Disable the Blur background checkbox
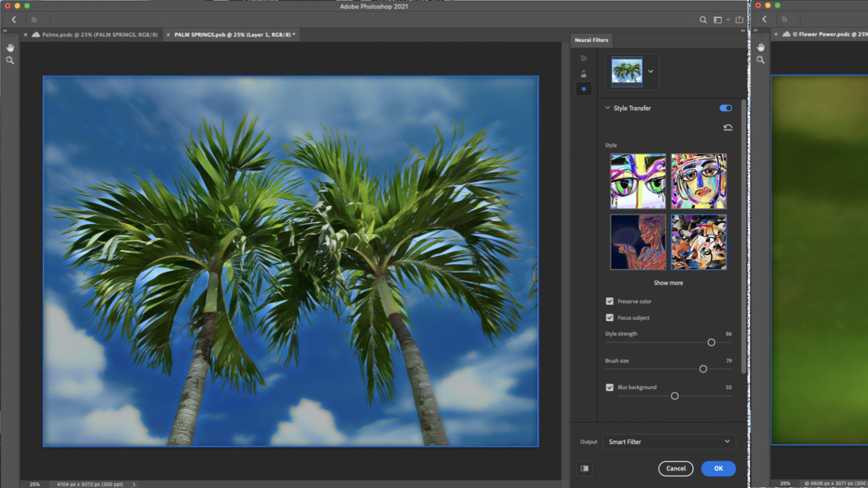 pos(610,388)
